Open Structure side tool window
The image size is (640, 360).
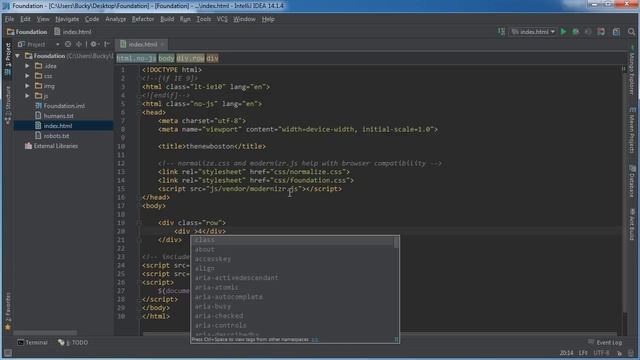coord(8,105)
